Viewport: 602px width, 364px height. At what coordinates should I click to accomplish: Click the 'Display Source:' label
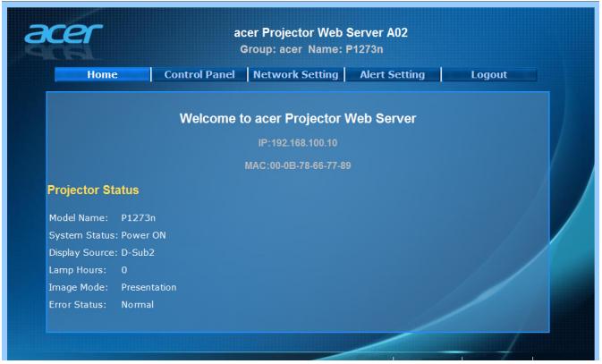tap(83, 252)
